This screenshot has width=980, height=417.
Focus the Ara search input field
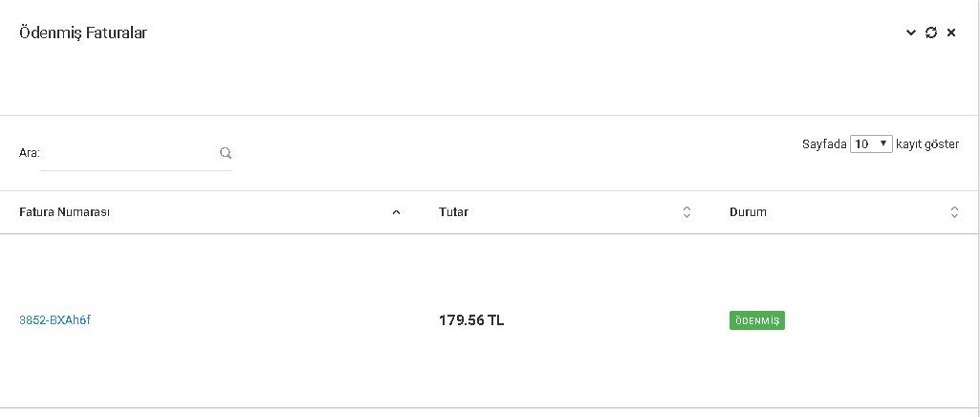coord(129,153)
